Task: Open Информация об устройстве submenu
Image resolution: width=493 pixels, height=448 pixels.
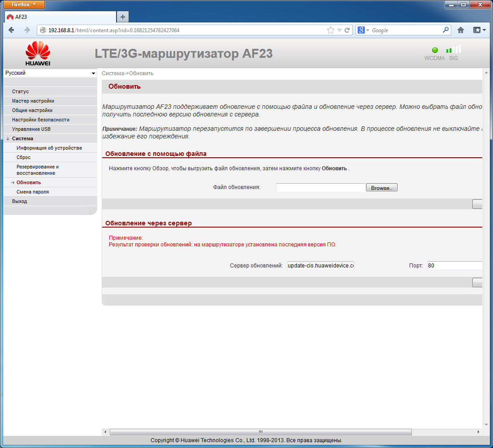Action: click(50, 148)
